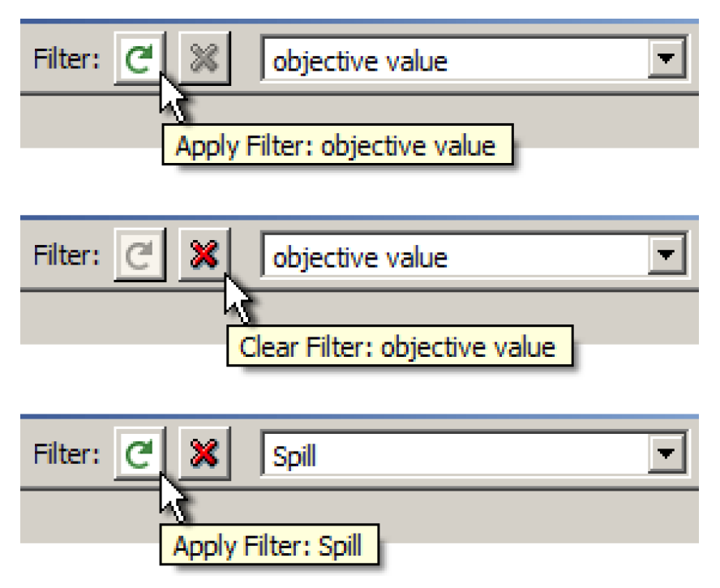Click the 'Clear Filter: objective value' tooltip
The width and height of the screenshot is (720, 588).
click(x=398, y=347)
